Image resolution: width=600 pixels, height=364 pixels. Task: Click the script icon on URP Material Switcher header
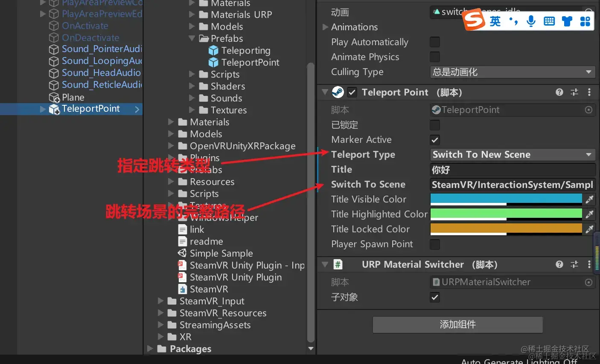(338, 264)
